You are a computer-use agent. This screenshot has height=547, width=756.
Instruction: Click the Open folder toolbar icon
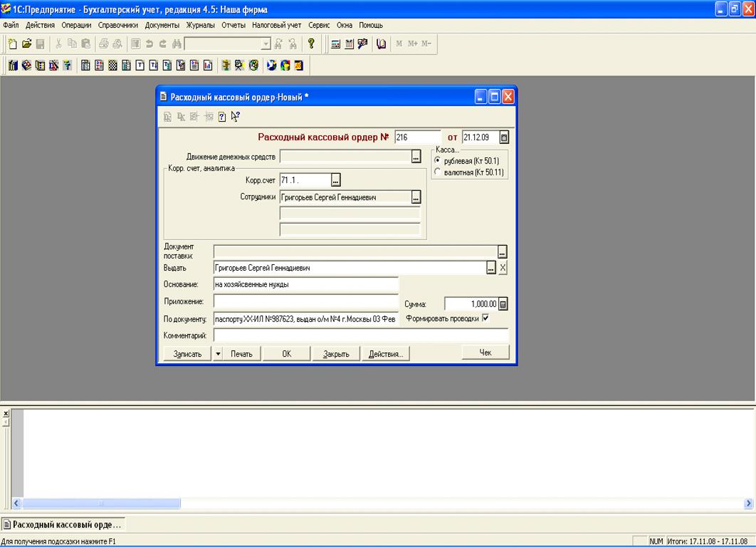[26, 44]
